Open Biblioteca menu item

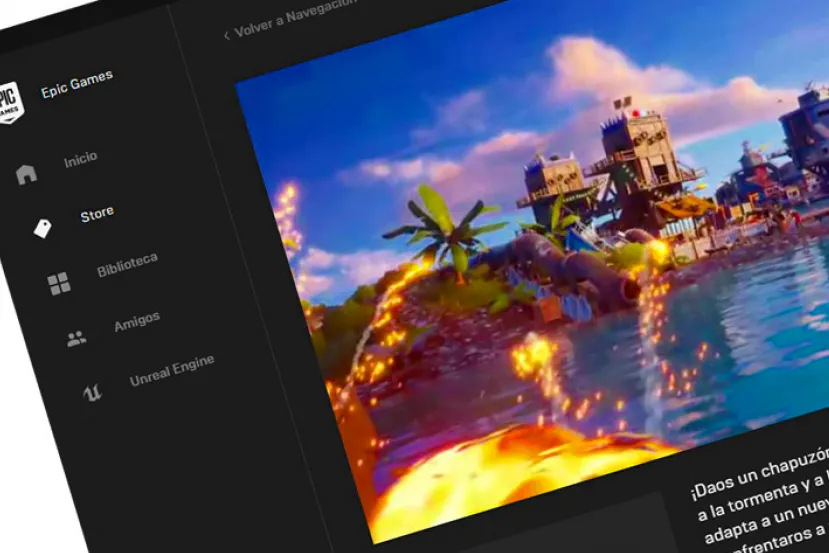[127, 264]
